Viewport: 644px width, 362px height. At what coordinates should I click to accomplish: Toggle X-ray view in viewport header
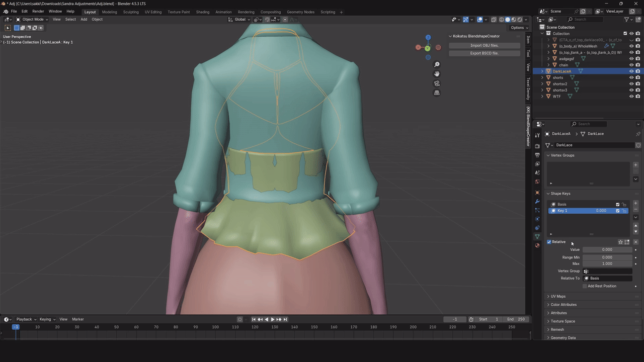tap(494, 20)
